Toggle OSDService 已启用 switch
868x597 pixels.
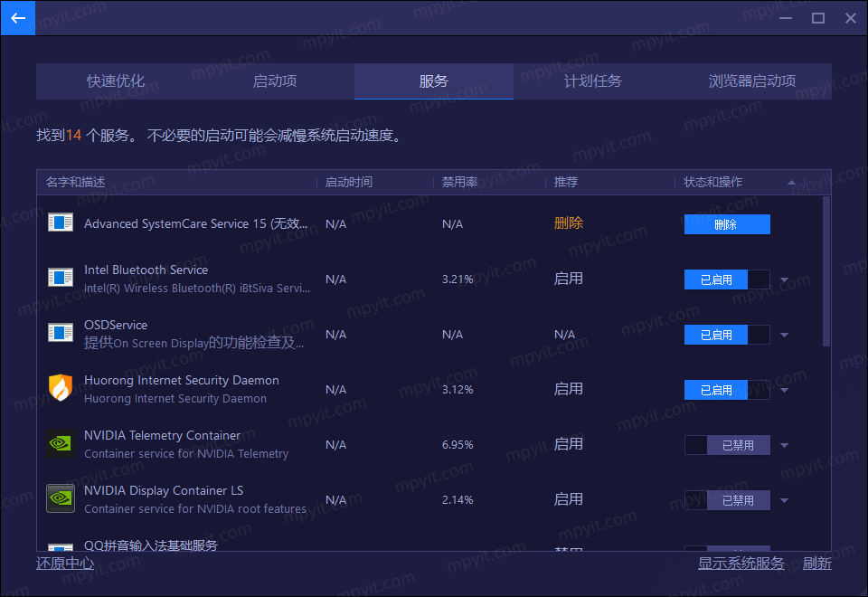[727, 335]
